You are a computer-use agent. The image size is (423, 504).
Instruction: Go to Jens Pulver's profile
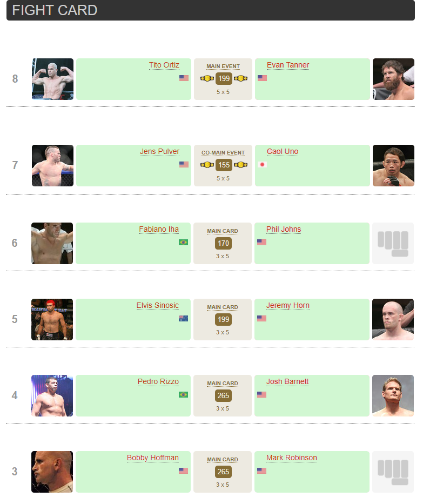point(159,152)
